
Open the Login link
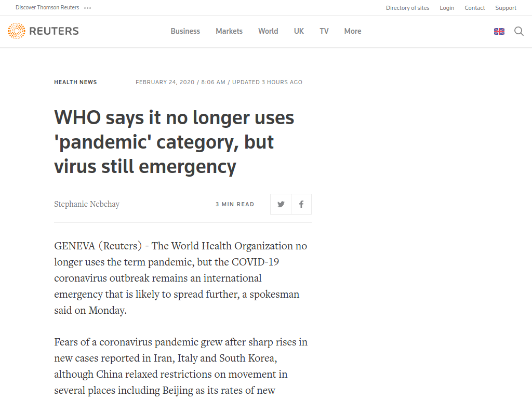coord(447,8)
